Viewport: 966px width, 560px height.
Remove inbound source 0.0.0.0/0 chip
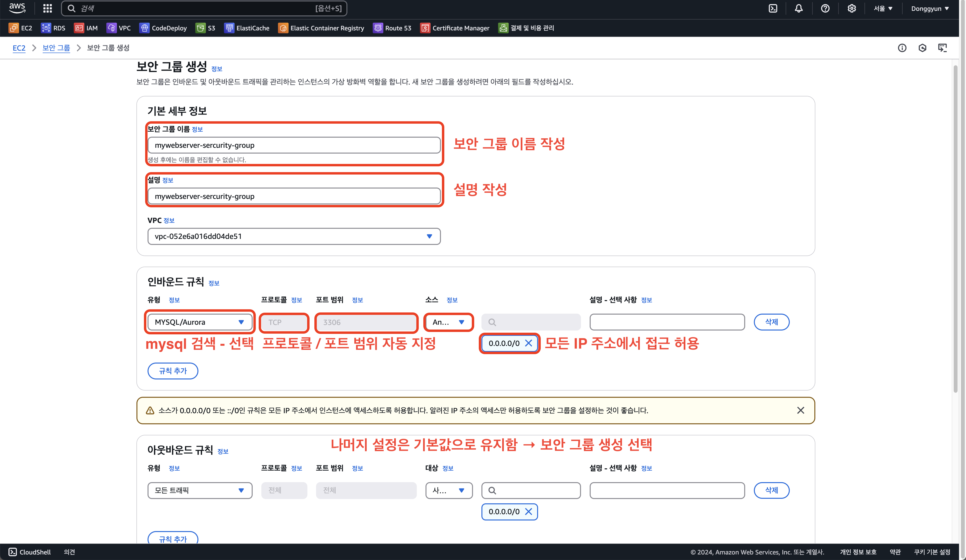[529, 343]
